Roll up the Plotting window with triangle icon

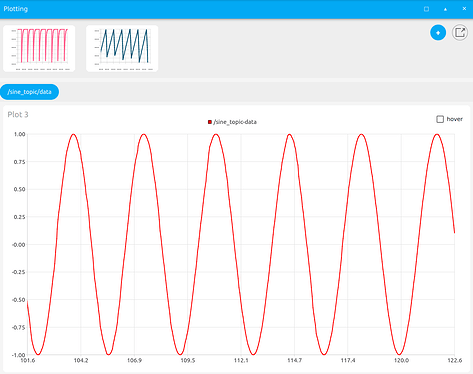click(x=445, y=9)
